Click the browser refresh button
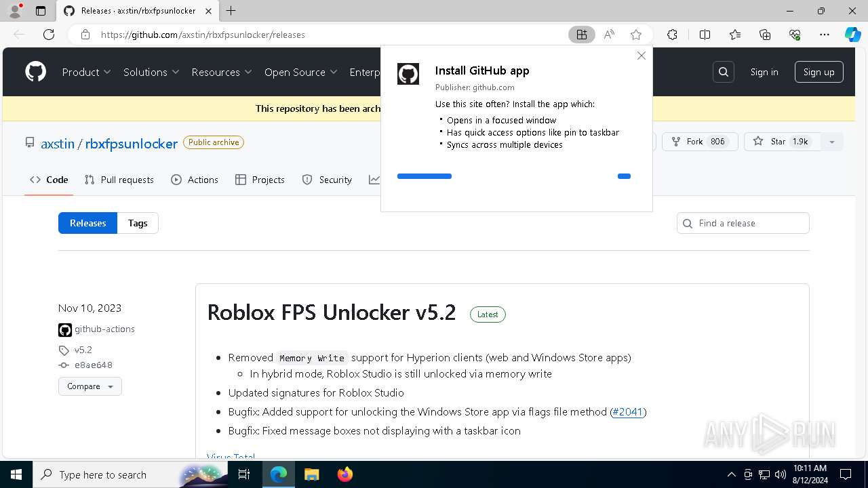This screenshot has height=488, width=868. click(x=49, y=35)
